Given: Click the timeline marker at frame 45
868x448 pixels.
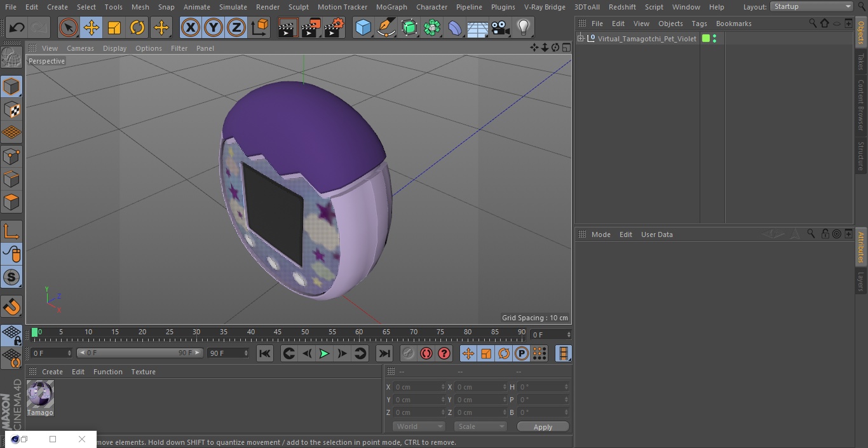Looking at the screenshot, I should tap(278, 332).
